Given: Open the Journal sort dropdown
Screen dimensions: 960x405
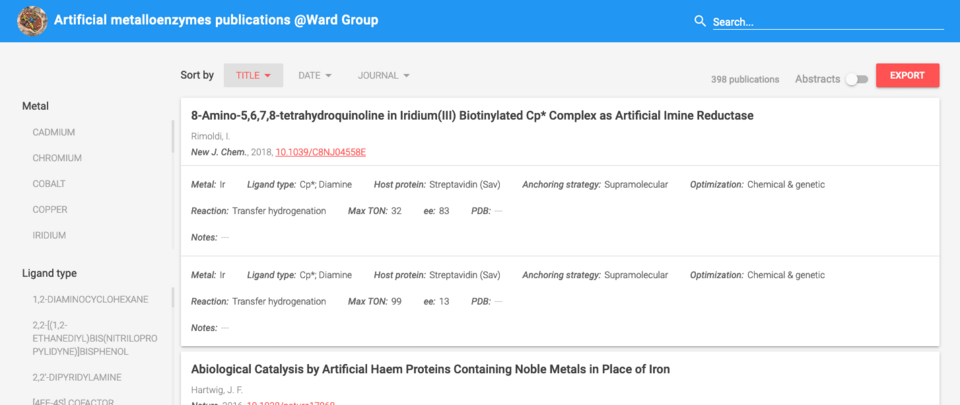Looking at the screenshot, I should click(384, 75).
